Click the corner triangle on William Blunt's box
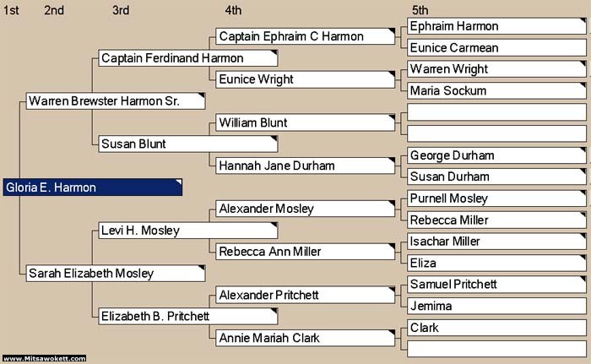This screenshot has height=364, width=591. click(x=392, y=118)
